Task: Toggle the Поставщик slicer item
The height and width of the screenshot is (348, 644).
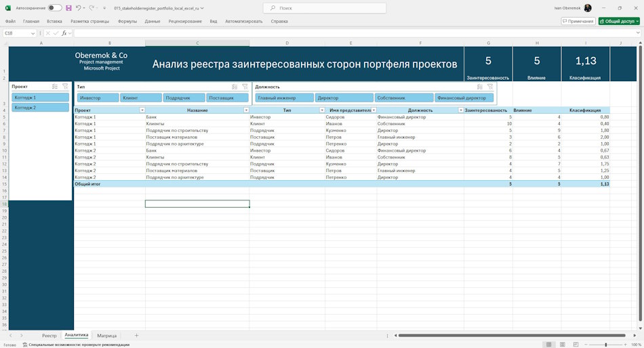Action: tap(227, 97)
